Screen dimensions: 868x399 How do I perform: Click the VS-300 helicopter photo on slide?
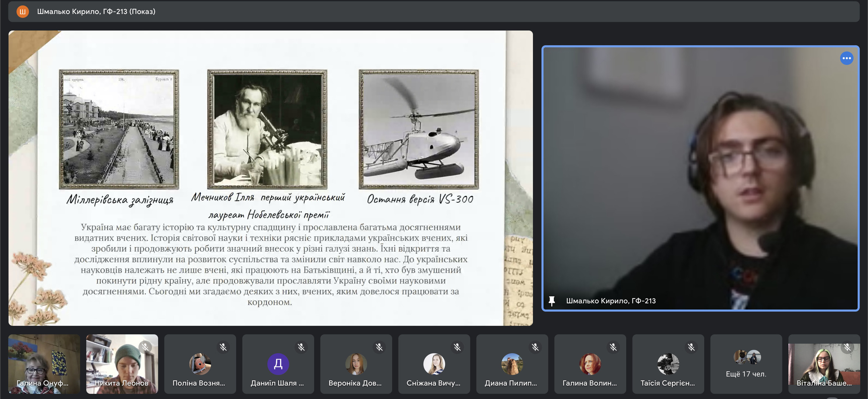(418, 129)
